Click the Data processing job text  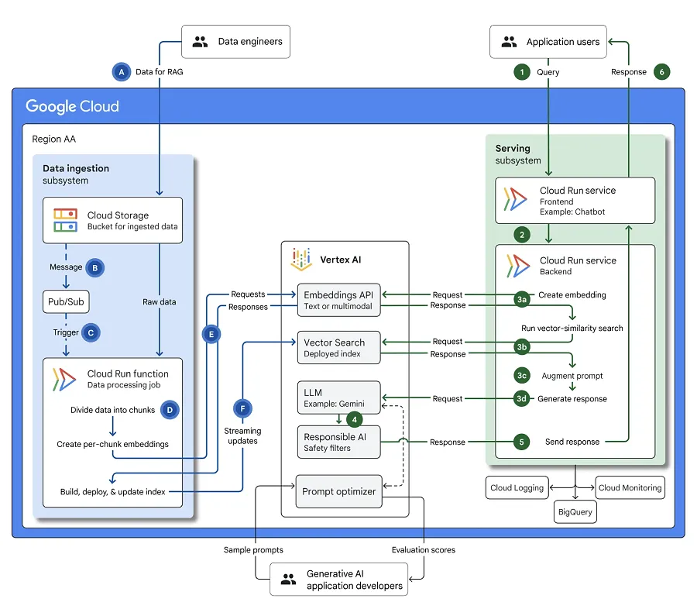point(124,385)
